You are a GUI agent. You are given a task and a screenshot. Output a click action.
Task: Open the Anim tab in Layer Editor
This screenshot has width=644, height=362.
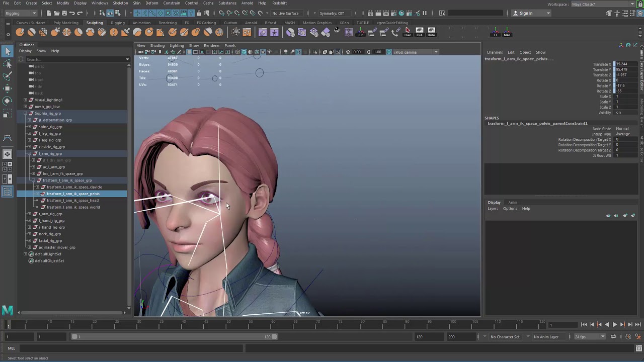tap(512, 202)
